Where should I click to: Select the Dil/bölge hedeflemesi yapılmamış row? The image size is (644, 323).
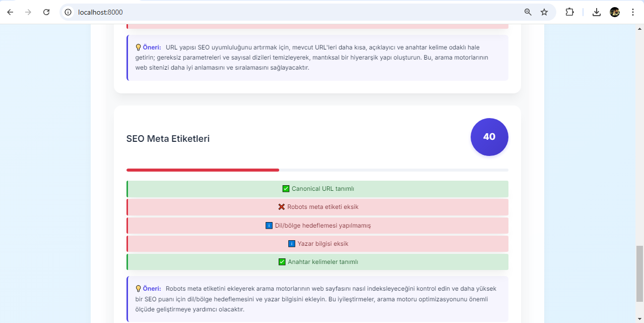[x=317, y=226]
